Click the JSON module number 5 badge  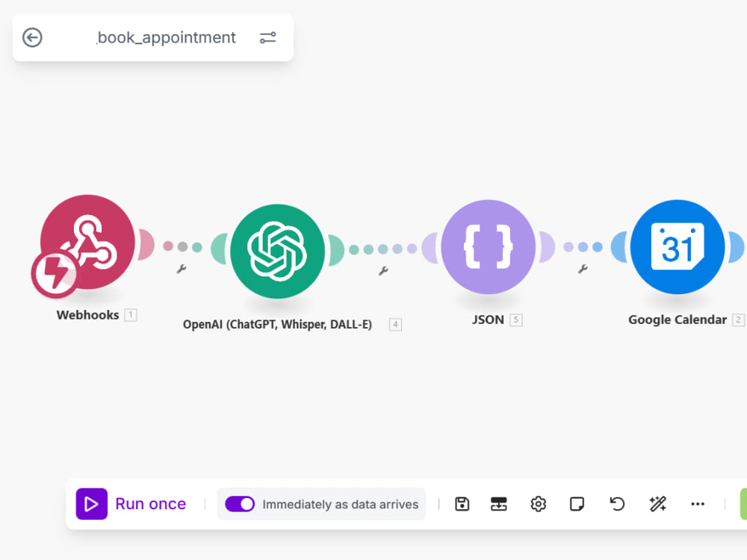point(515,320)
